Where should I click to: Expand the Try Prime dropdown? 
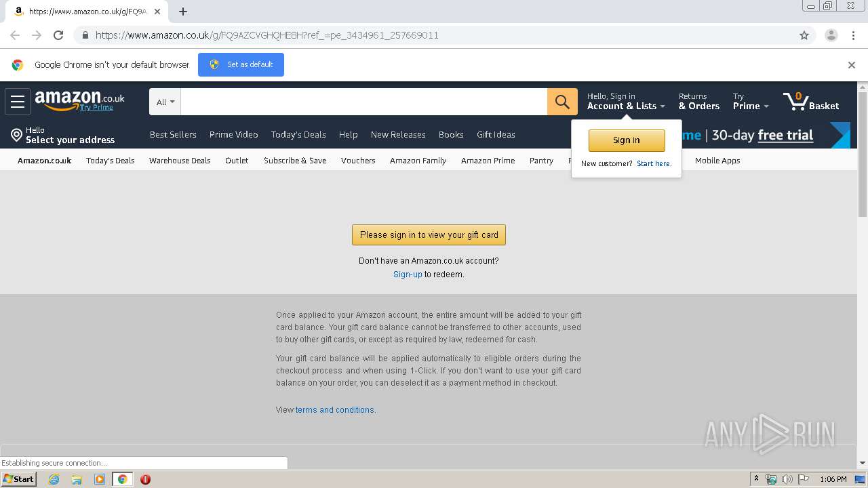click(x=751, y=102)
